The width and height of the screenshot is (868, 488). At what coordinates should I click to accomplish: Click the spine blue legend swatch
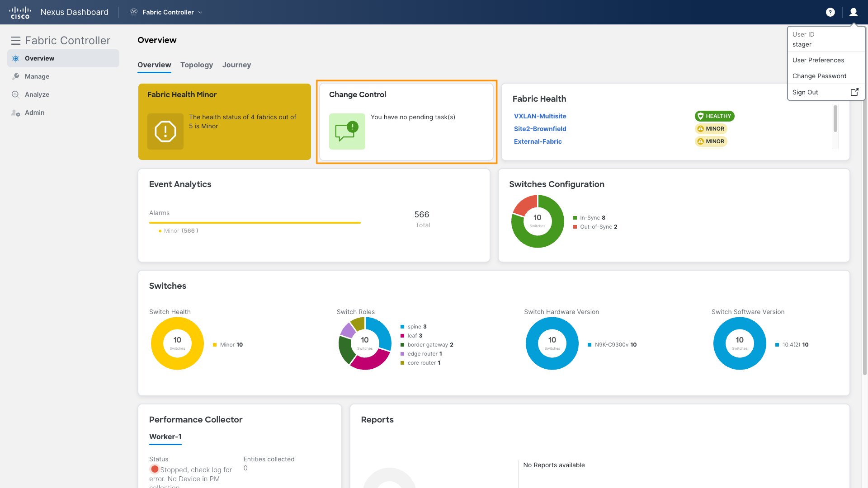402,327
